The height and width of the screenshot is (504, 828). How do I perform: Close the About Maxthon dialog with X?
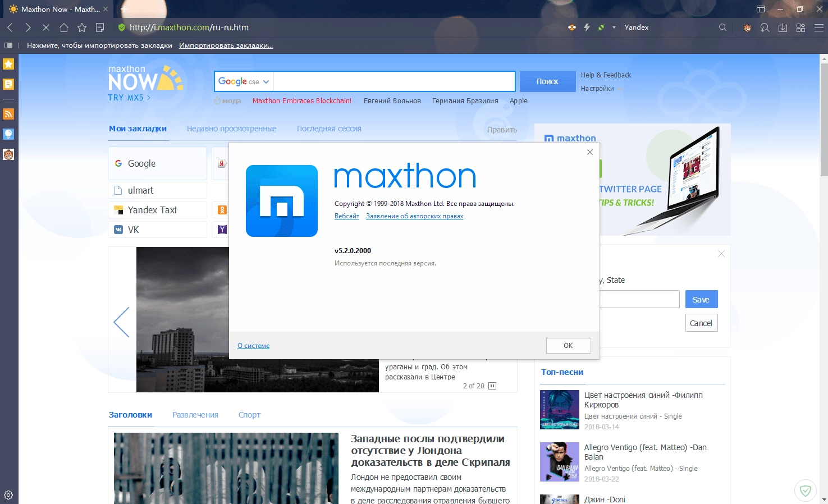coord(590,152)
